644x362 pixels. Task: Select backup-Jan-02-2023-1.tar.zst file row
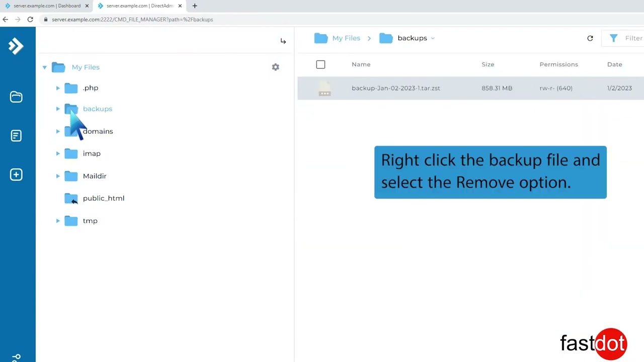coord(395,88)
